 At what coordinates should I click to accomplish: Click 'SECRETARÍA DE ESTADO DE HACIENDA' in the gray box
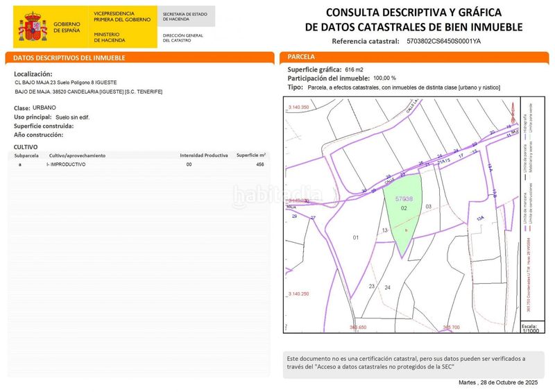pyautogui.click(x=185, y=17)
